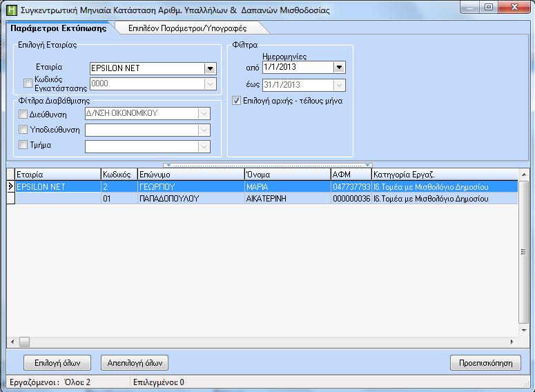Click the horizontal scrollbar right arrow
This screenshot has width=535, height=392.
pyautogui.click(x=512, y=342)
